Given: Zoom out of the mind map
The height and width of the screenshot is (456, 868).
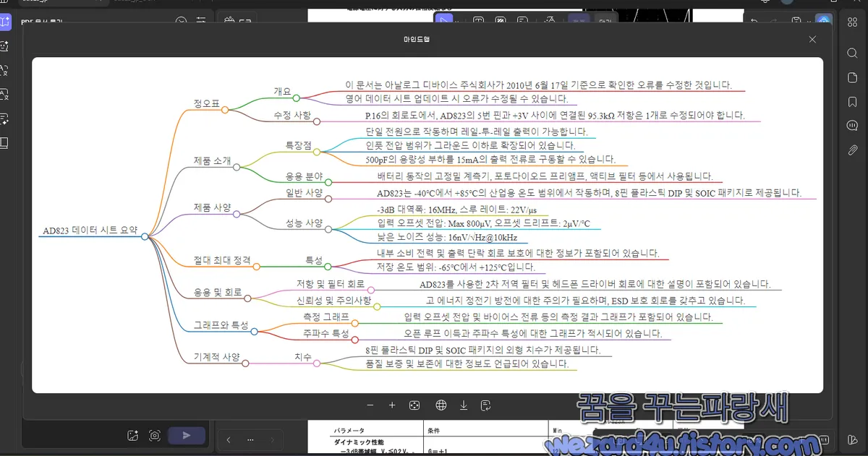Looking at the screenshot, I should (370, 405).
